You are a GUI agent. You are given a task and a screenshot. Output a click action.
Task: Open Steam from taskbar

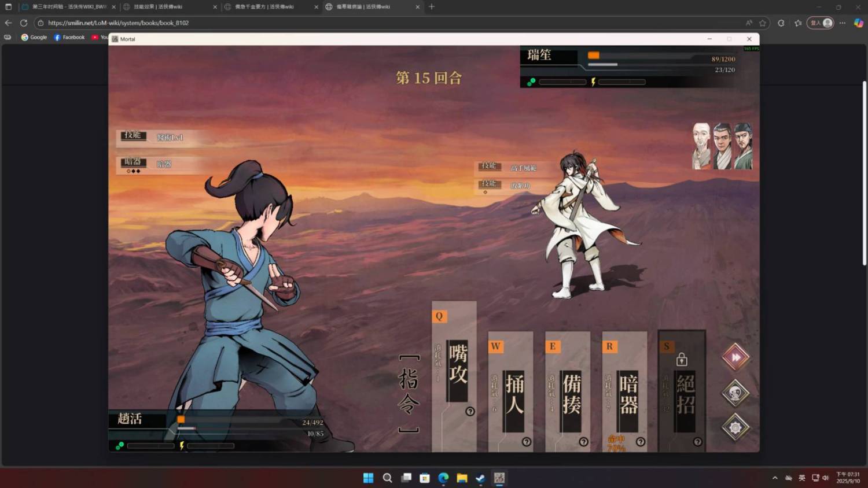tap(480, 478)
